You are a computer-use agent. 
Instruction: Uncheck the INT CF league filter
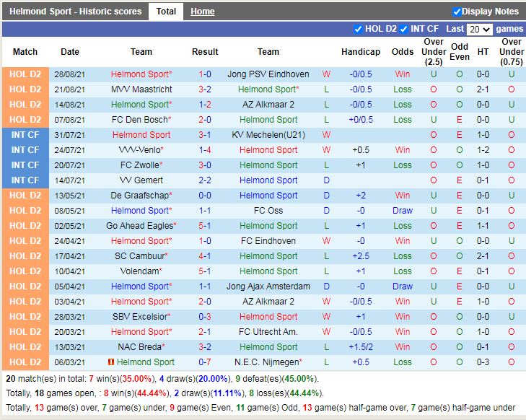click(x=403, y=29)
